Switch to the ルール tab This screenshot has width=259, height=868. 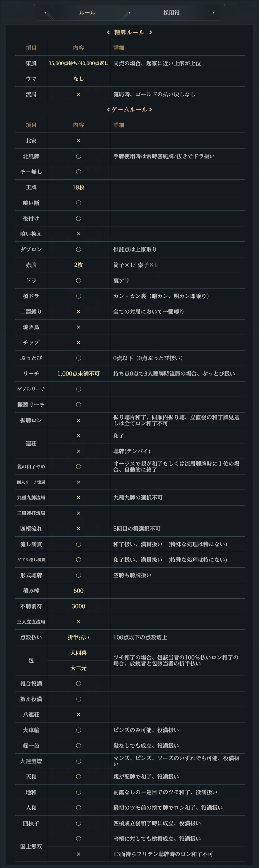pos(87,13)
